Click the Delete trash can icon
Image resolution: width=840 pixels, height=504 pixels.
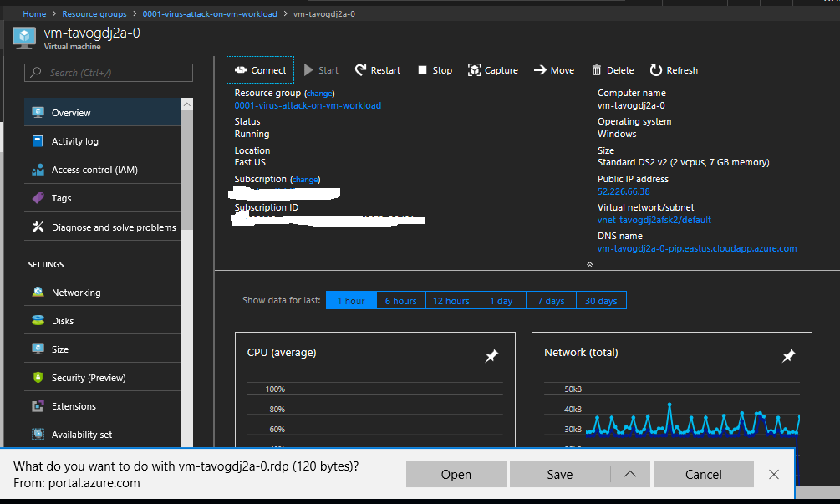coord(596,70)
